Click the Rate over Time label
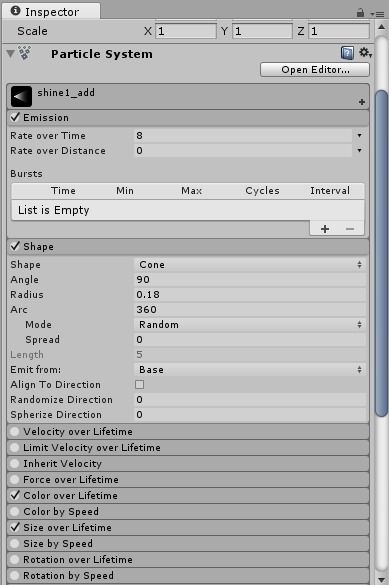The image size is (389, 585). [48, 135]
